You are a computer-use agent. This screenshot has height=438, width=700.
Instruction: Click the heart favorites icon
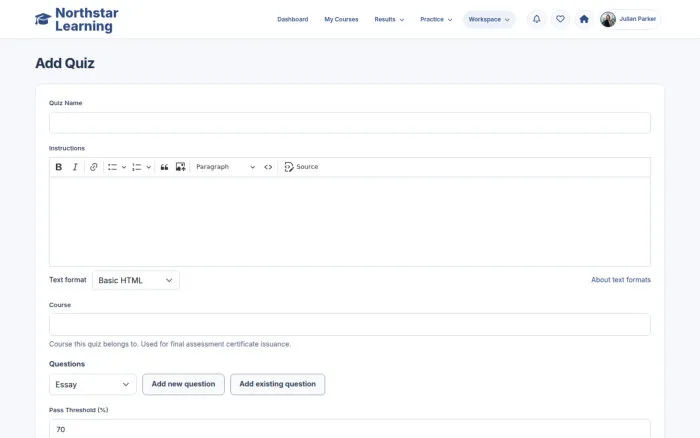point(560,19)
